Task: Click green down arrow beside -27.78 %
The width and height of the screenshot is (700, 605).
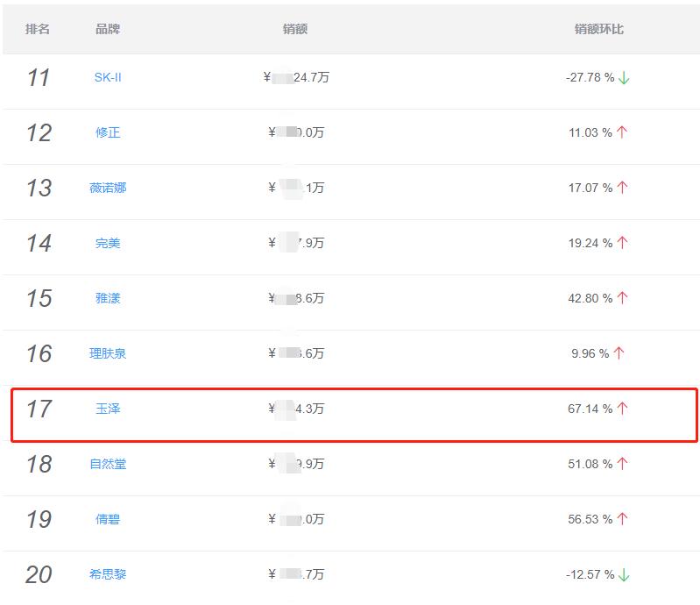Action: [624, 78]
